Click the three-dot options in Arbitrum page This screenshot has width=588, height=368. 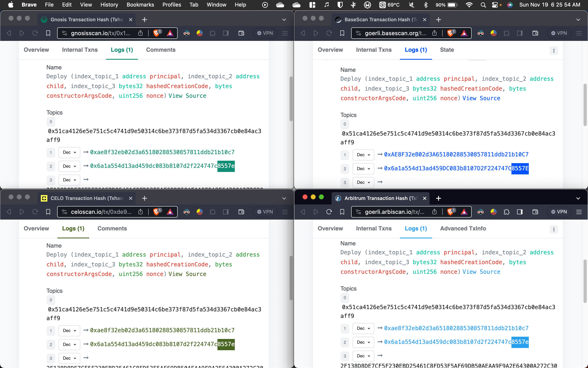pyautogui.click(x=554, y=229)
